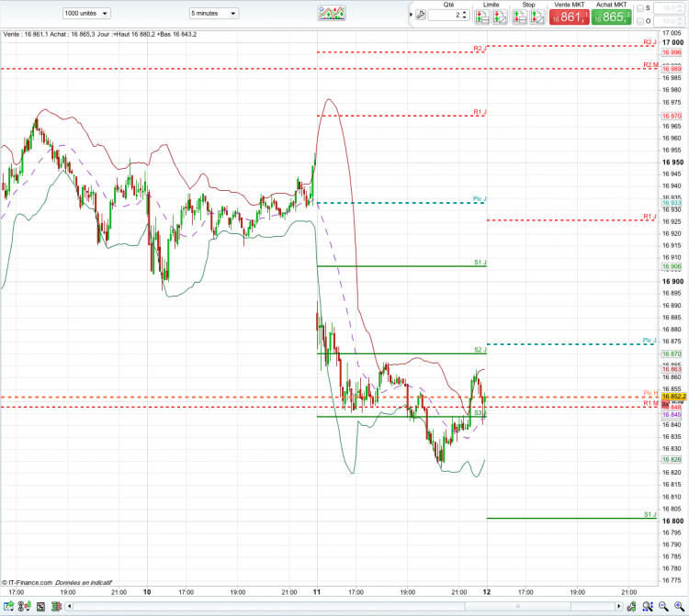Open the 5 minutes timeframe dropdown

pos(214,13)
